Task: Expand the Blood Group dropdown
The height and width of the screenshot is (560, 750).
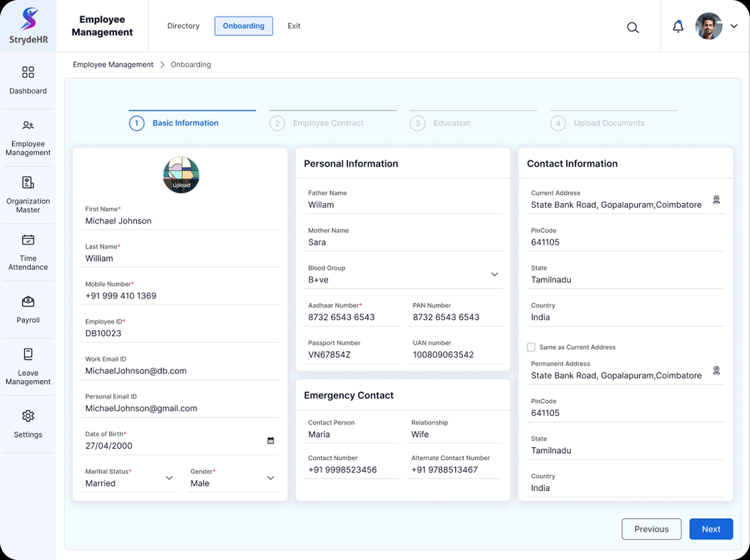Action: (494, 274)
